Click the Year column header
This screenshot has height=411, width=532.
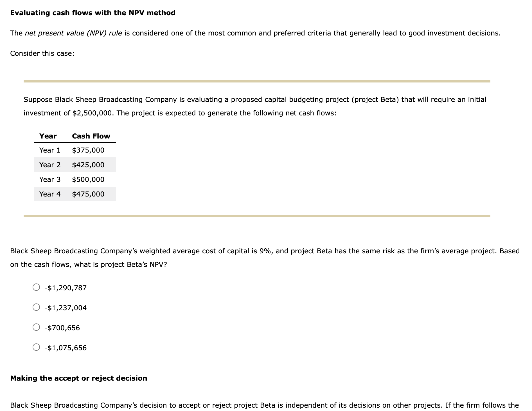pyautogui.click(x=48, y=136)
